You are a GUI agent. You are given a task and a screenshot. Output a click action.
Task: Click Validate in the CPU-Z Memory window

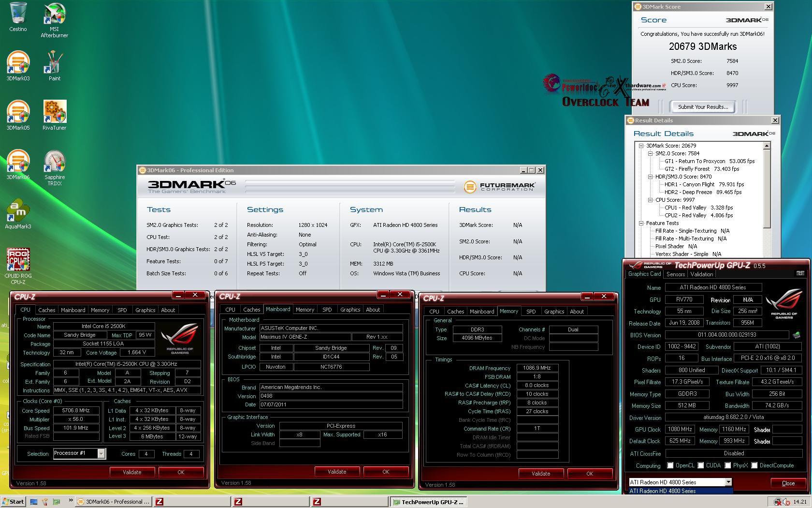541,474
